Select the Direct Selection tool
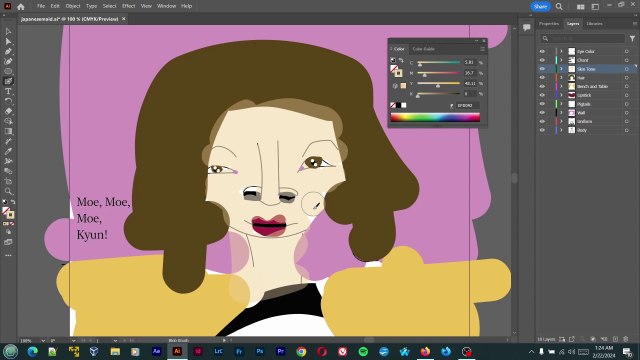Image resolution: width=640 pixels, height=360 pixels. [8, 41]
